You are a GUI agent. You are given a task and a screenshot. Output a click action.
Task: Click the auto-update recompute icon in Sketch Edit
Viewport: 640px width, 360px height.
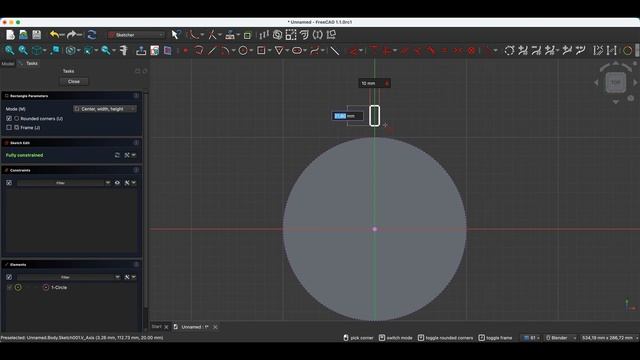pos(117,155)
